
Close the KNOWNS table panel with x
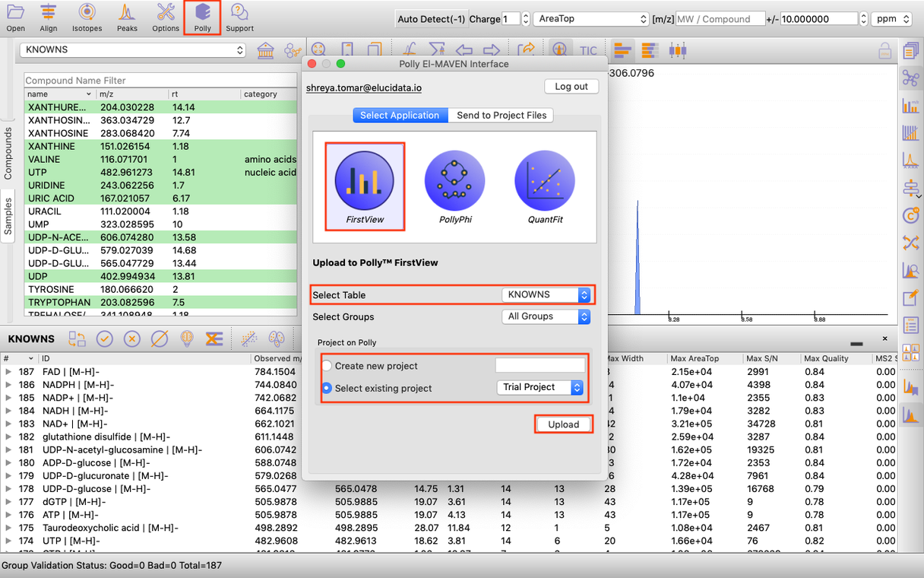(x=885, y=338)
